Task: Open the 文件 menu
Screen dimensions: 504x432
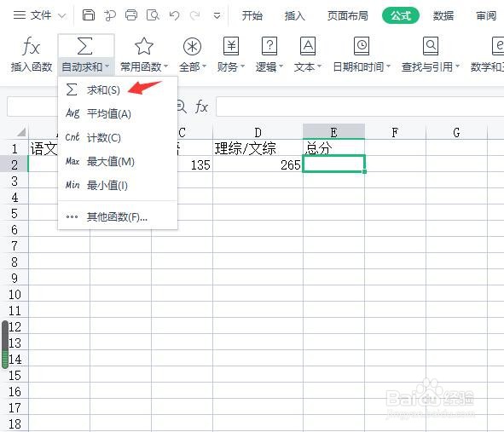Action: pos(39,15)
